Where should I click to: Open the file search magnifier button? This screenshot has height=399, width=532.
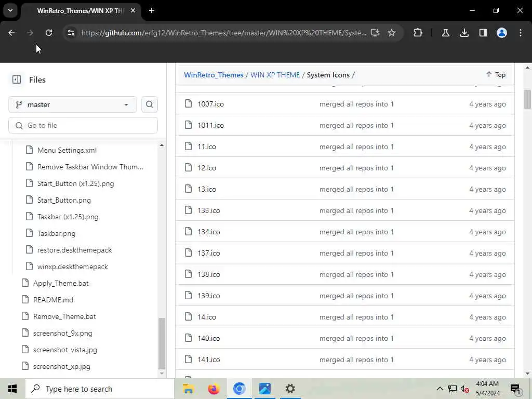coord(150,104)
